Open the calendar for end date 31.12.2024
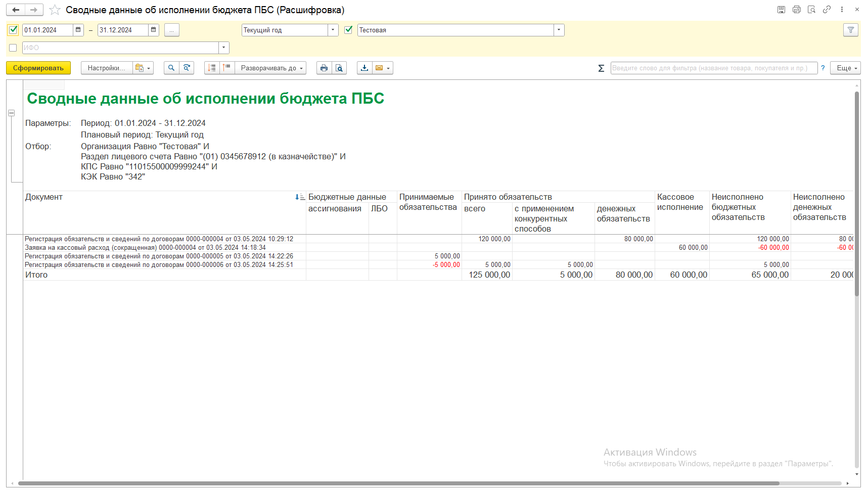Image resolution: width=868 pixels, height=492 pixels. pyautogui.click(x=154, y=30)
